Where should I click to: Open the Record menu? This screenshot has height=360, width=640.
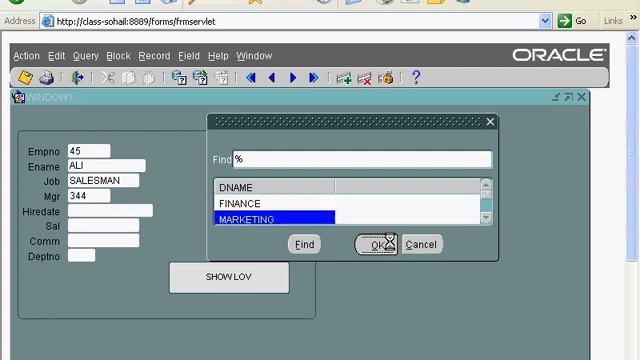(154, 56)
